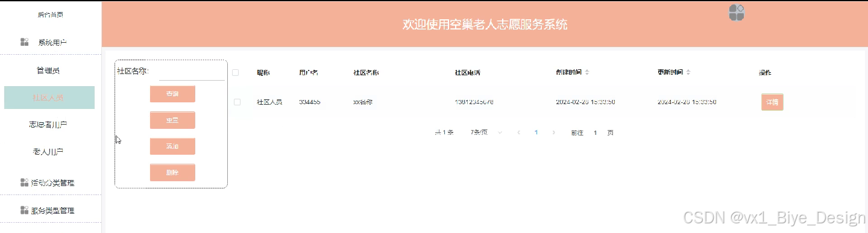Expand the 活动分类管理 menu
This screenshot has height=233, width=868.
[51, 182]
